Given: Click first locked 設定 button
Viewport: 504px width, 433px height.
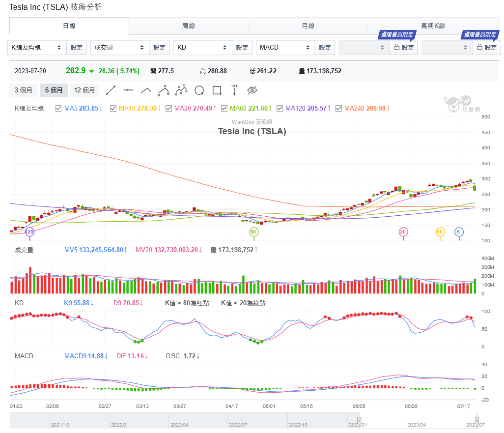Looking at the screenshot, I should pos(404,48).
